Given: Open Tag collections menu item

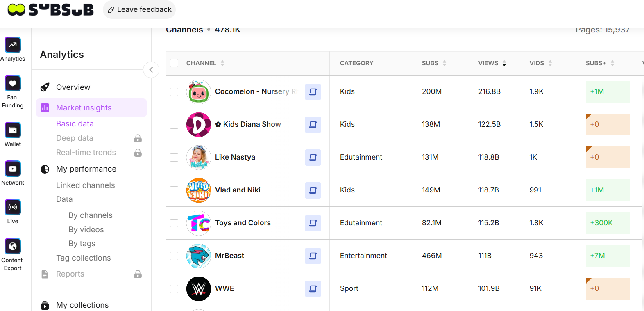Looking at the screenshot, I should [x=84, y=258].
